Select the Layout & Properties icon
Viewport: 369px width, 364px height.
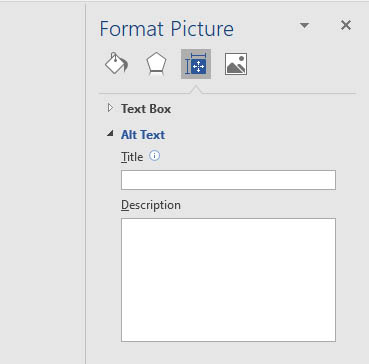click(x=196, y=64)
